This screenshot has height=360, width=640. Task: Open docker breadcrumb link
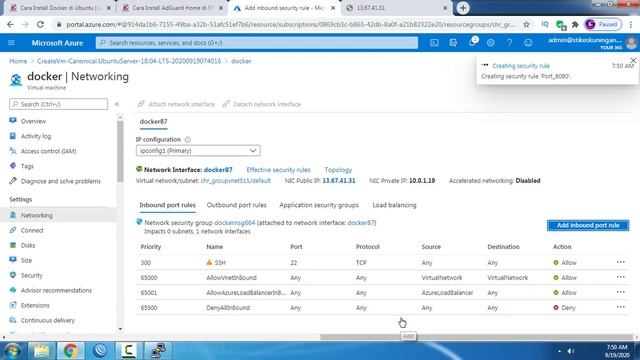241,61
